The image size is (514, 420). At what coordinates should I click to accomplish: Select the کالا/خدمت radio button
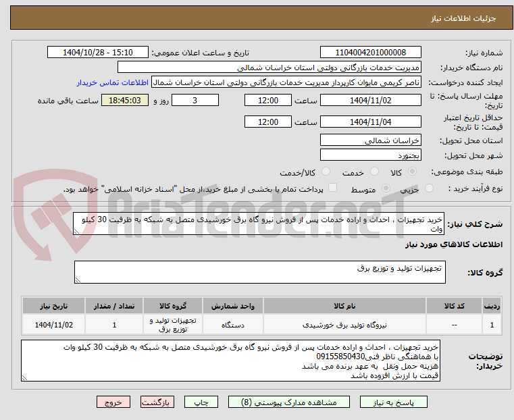[x=326, y=172]
